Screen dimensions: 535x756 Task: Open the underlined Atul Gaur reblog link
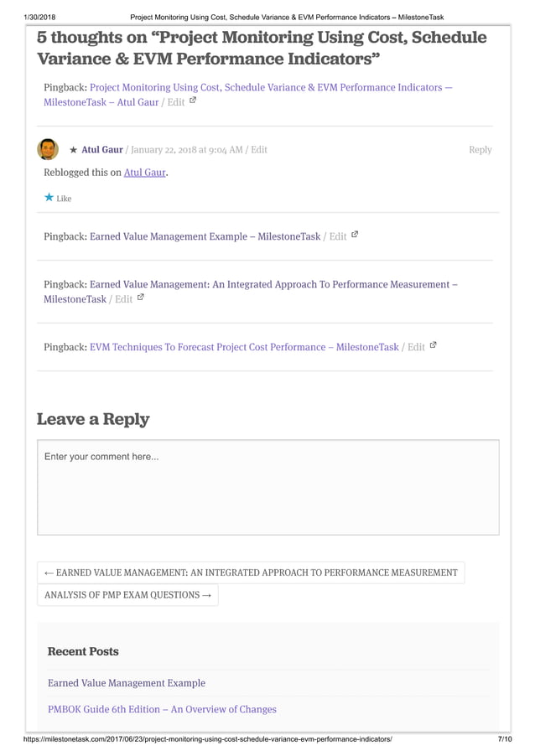144,172
